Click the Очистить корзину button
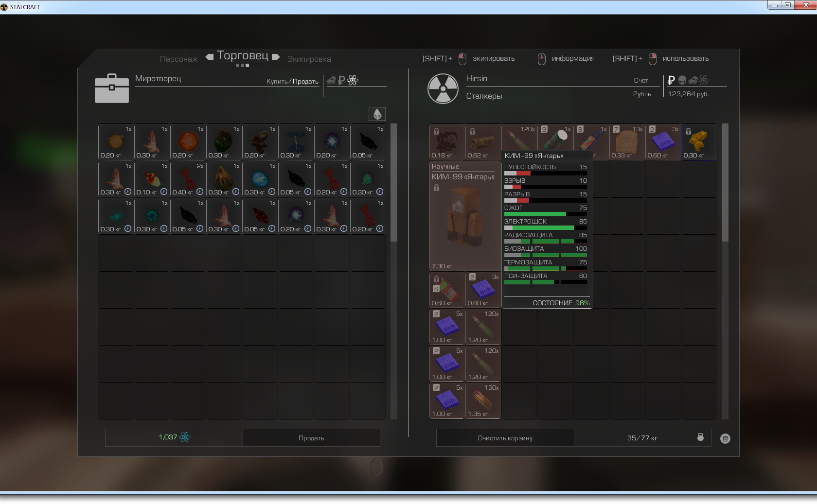The height and width of the screenshot is (504, 817). point(505,438)
